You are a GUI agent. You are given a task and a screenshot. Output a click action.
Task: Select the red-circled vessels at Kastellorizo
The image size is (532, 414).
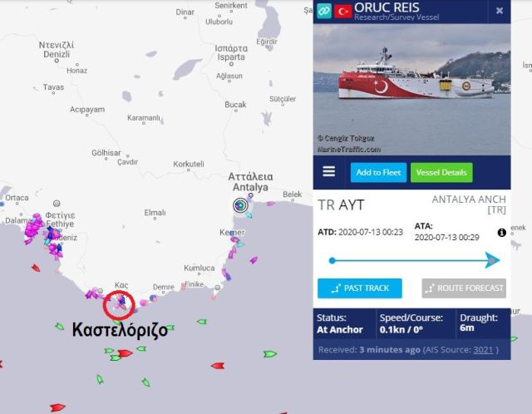[119, 305]
